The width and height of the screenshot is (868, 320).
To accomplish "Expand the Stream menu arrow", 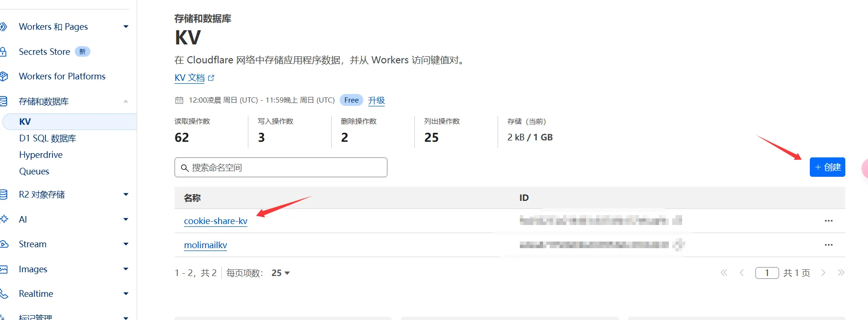I will tap(126, 244).
